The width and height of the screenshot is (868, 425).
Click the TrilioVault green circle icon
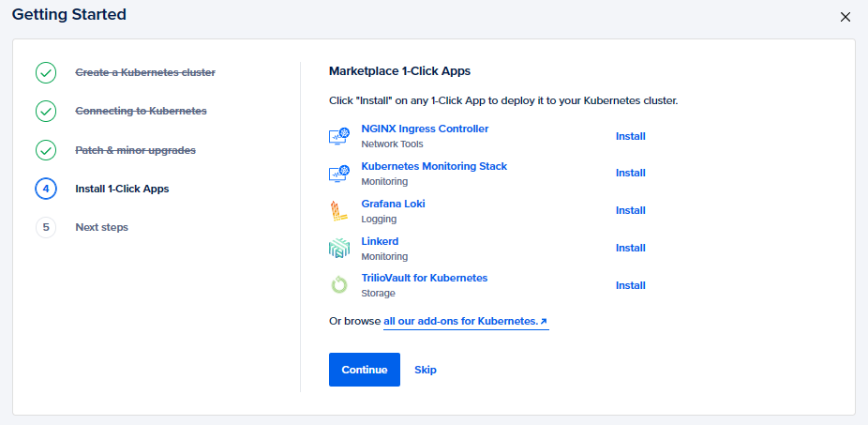(339, 285)
